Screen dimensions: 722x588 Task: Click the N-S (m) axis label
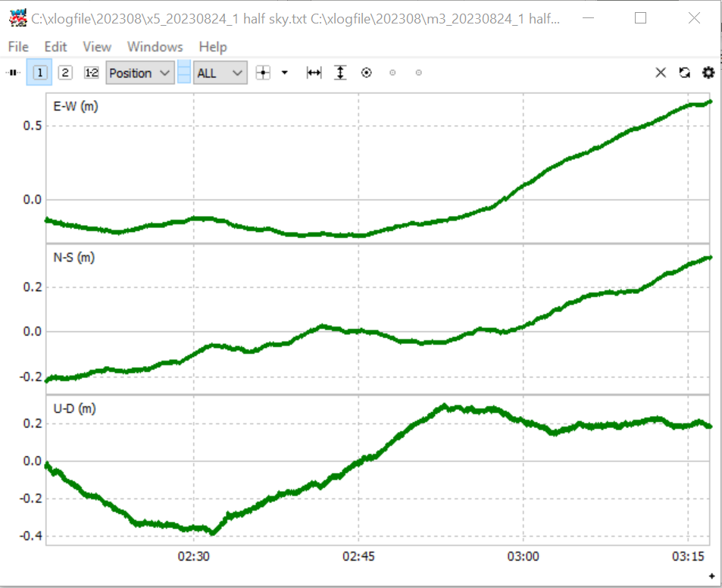(x=74, y=258)
